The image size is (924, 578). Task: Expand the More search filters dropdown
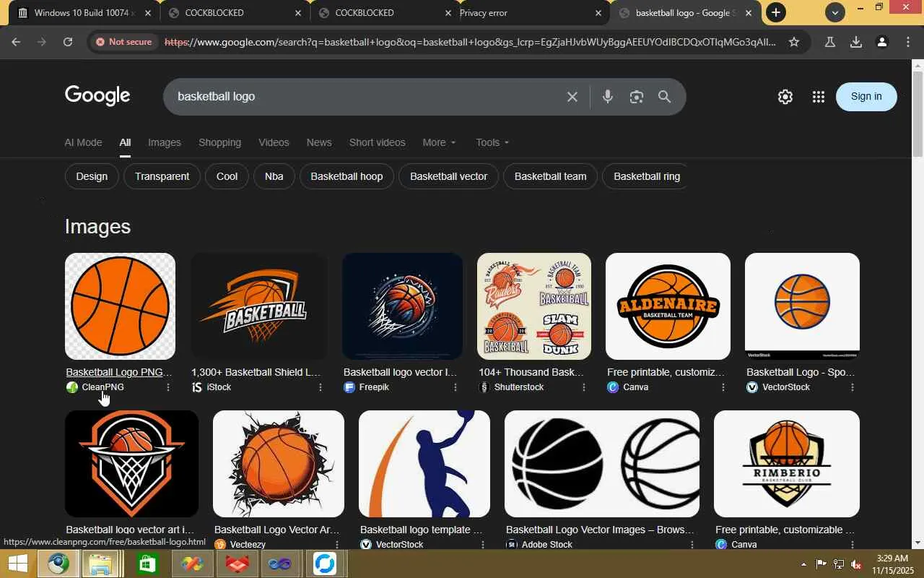coord(439,142)
